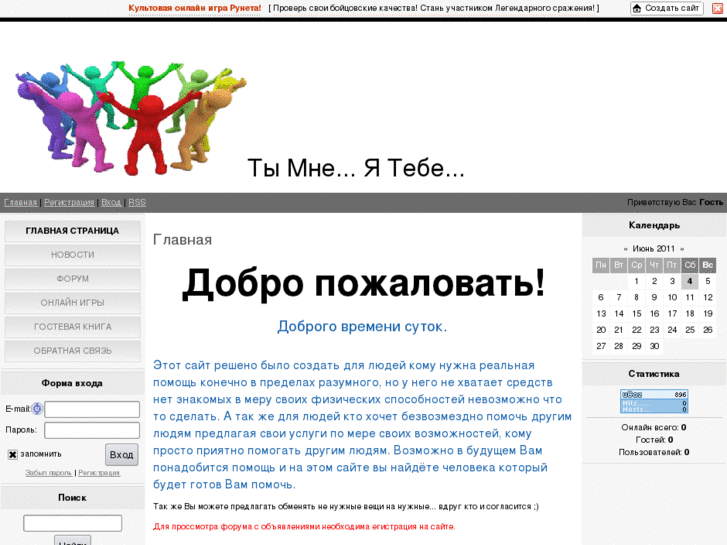Screen dimensions: 727x545
Task: Click the Ты Мне... Я Тебе... site title
Action: click(x=356, y=168)
